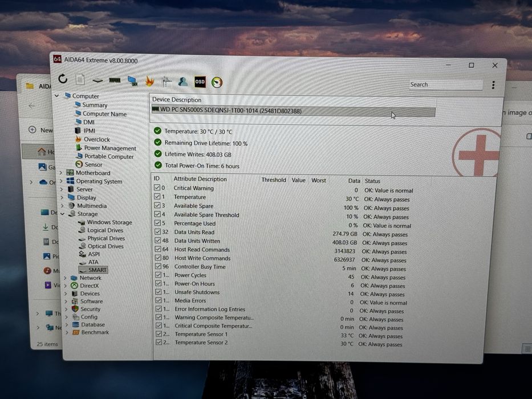
Task: Sort by the Threshold column header
Action: point(274,180)
